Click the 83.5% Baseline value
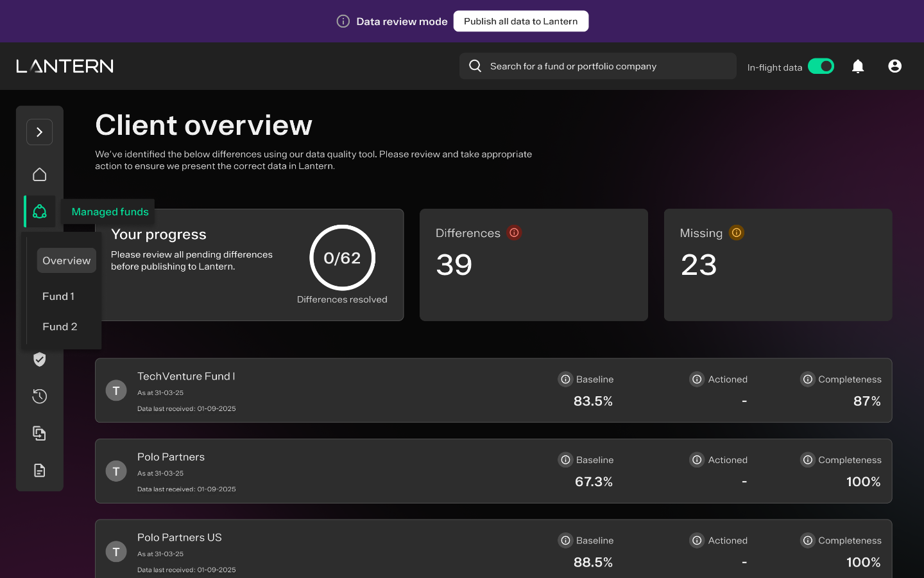 (x=593, y=401)
